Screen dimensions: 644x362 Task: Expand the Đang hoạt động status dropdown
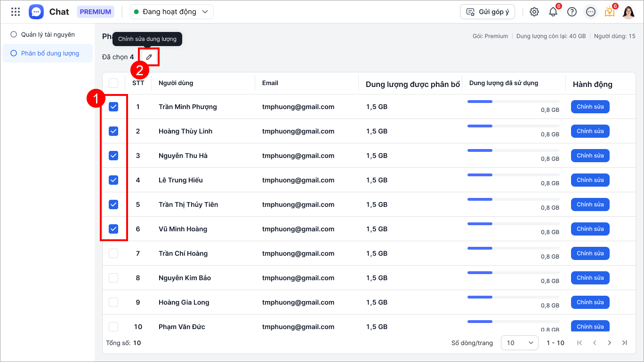171,12
